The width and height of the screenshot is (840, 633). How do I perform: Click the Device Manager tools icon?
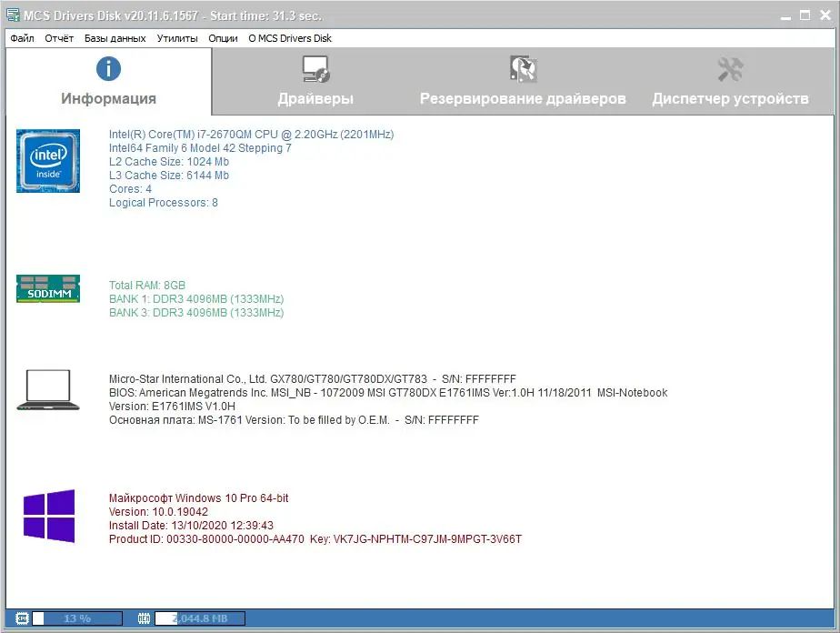(x=730, y=69)
